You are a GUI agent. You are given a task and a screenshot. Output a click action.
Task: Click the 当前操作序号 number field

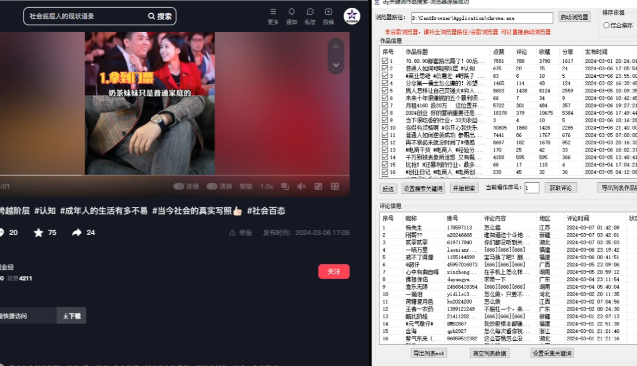(x=532, y=188)
